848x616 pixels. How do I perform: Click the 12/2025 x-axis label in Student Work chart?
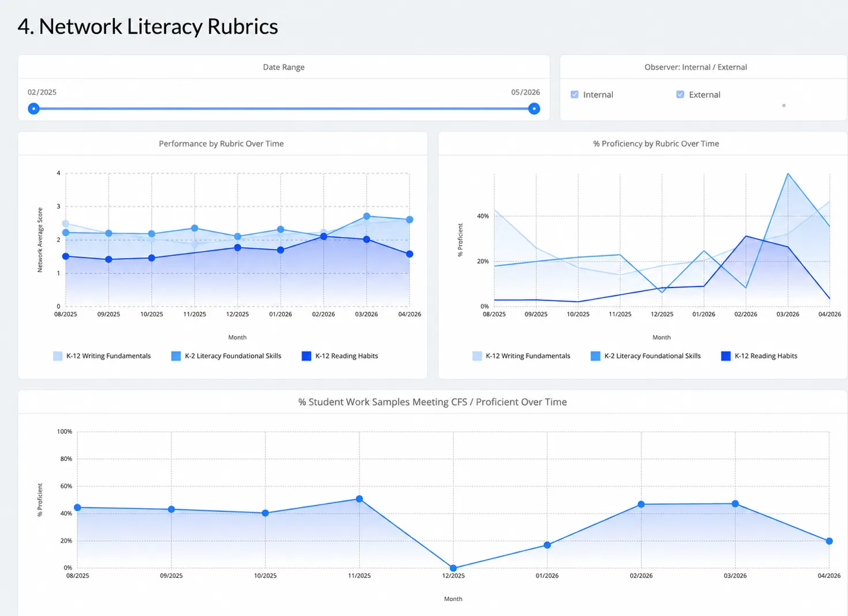coord(453,576)
